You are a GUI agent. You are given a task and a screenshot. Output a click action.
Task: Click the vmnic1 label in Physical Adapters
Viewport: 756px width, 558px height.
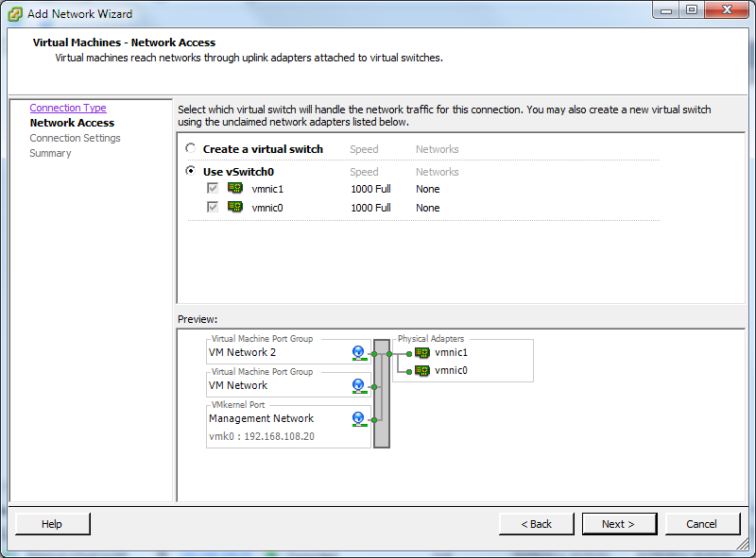coord(451,353)
